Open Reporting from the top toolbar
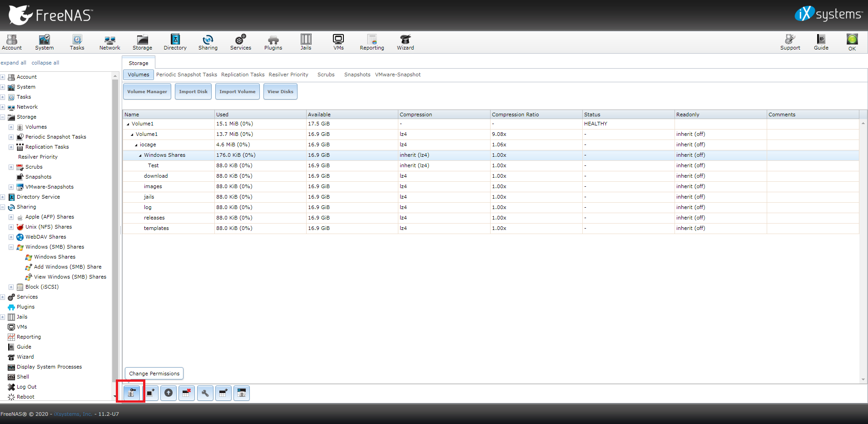 point(372,42)
